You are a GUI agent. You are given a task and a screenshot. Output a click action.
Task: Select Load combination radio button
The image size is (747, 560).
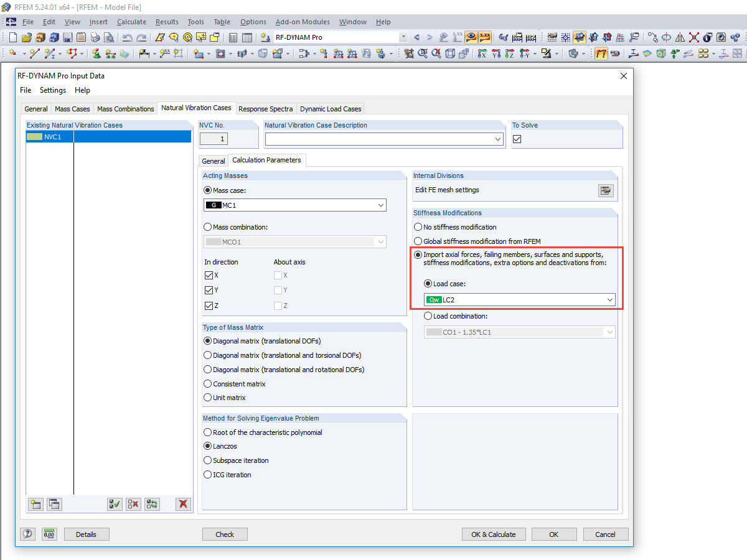point(428,316)
